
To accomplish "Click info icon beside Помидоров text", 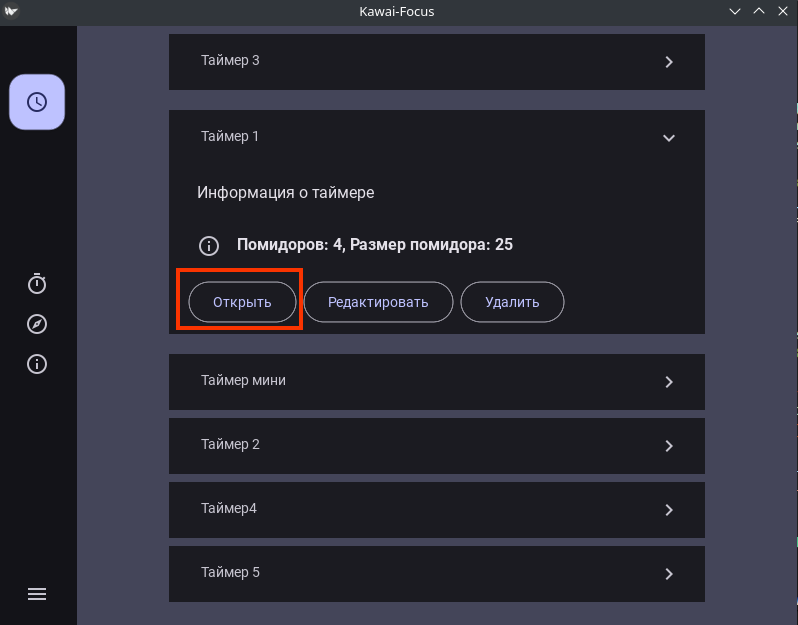I will pyautogui.click(x=208, y=245).
